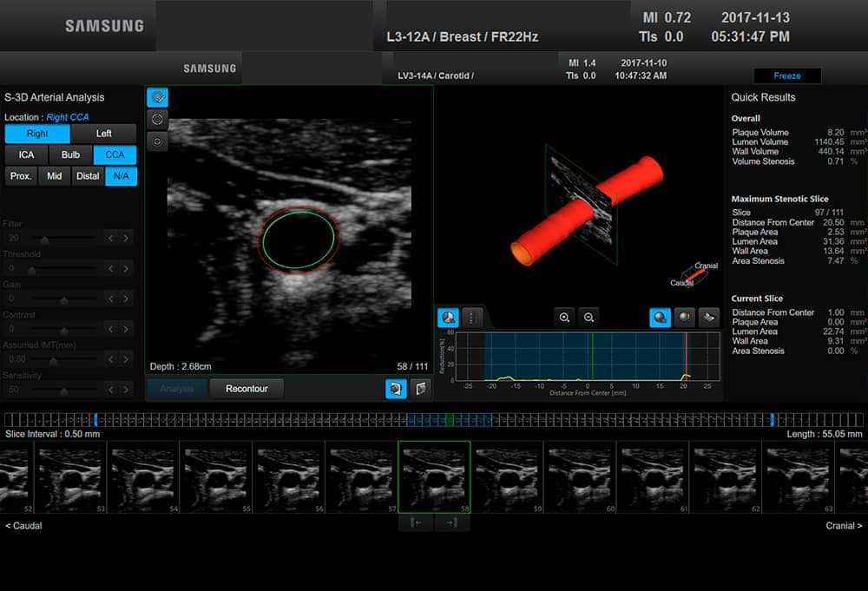
Task: Click the zoom out magnifier icon
Action: pyautogui.click(x=589, y=318)
